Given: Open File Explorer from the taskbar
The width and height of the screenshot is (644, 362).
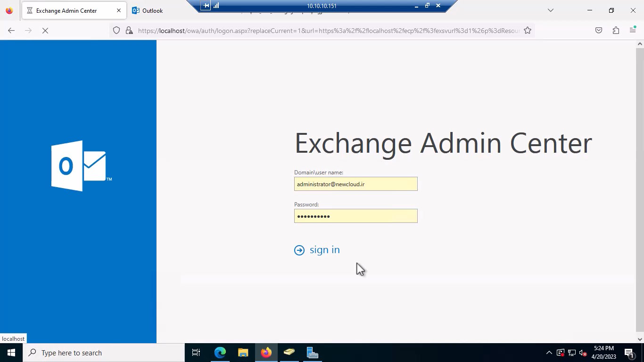Looking at the screenshot, I should pyautogui.click(x=243, y=353).
